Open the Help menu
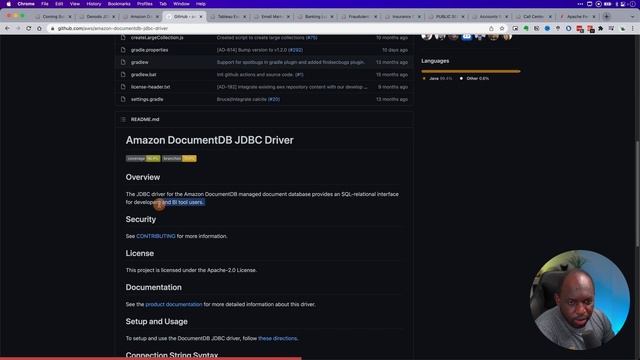Screen dimensions: 640x360 click(201, 4)
